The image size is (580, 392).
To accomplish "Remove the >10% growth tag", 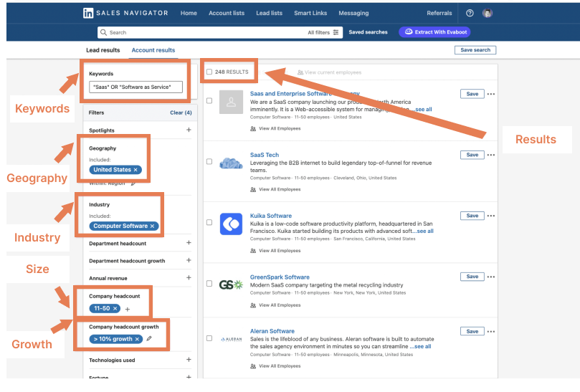I will tap(137, 339).
